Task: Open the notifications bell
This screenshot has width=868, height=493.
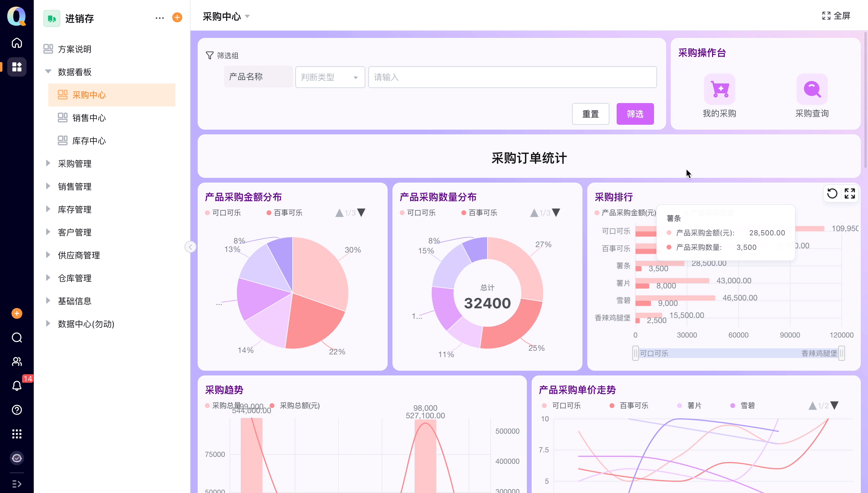Action: pos(17,386)
